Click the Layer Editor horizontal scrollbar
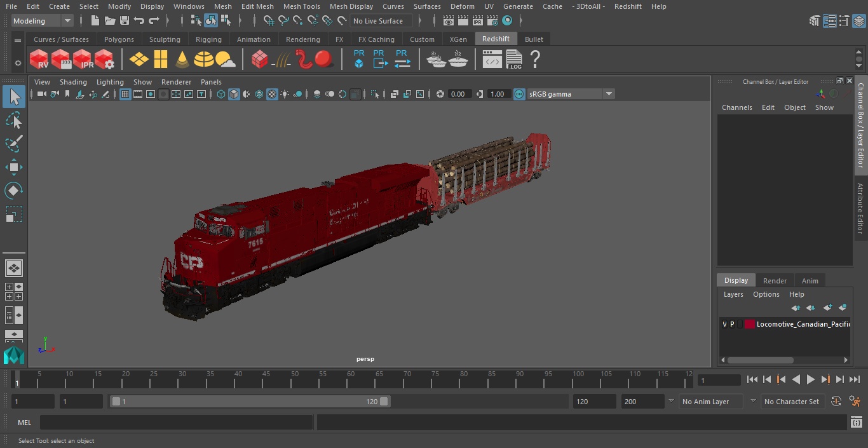Viewport: 868px width, 448px height. [760, 360]
